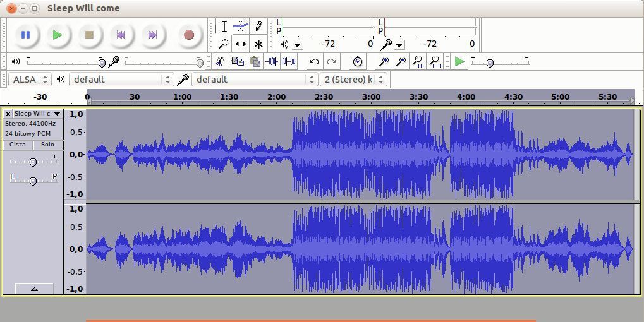Select the Time Shift tool
Viewport: 644px width, 322px height.
(241, 44)
